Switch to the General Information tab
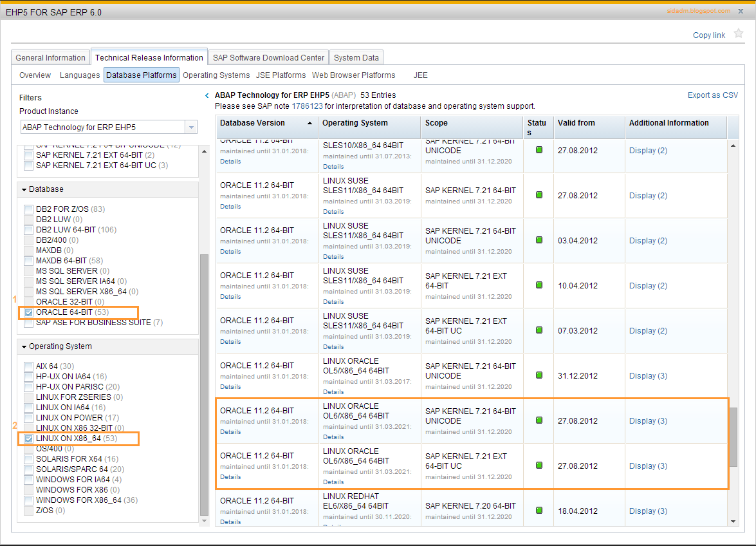The image size is (756, 546). (50, 57)
